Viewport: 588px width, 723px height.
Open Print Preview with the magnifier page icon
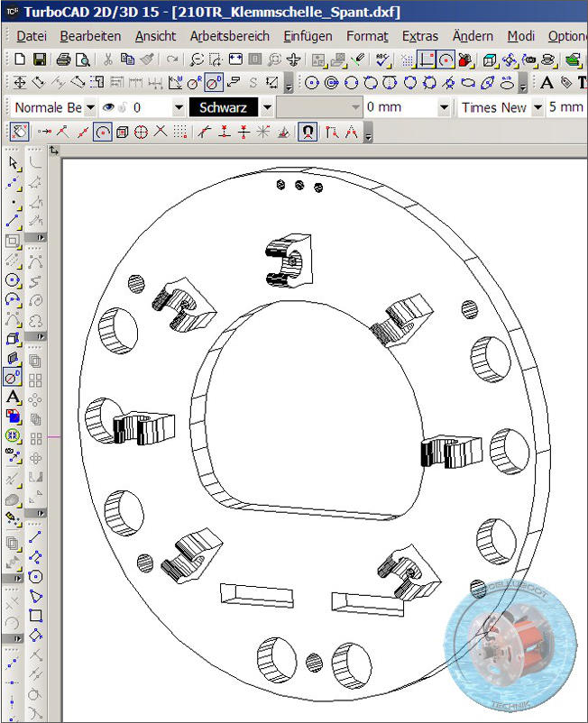[x=83, y=59]
